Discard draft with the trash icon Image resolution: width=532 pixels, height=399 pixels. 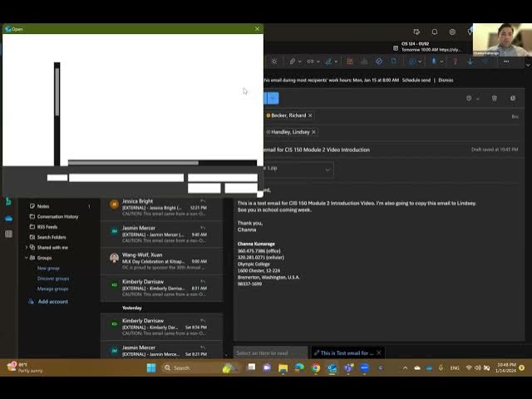494,98
